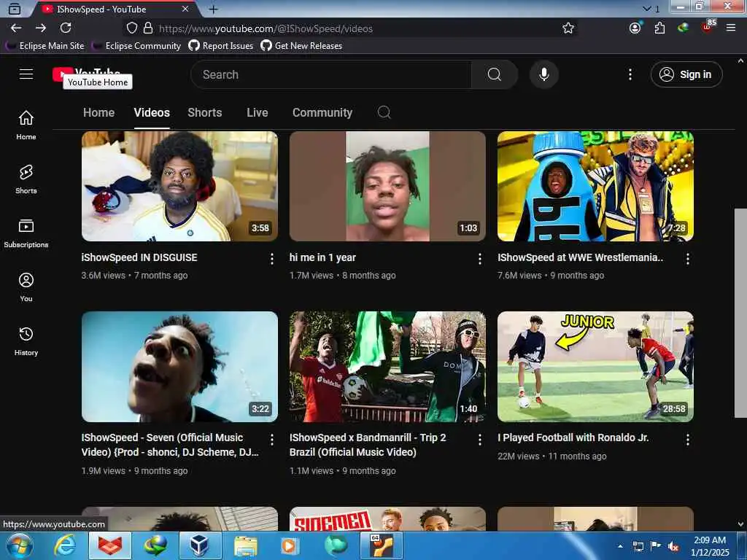Viewport: 747px width, 560px height.
Task: Reload the page with the refresh icon
Action: pyautogui.click(x=66, y=28)
